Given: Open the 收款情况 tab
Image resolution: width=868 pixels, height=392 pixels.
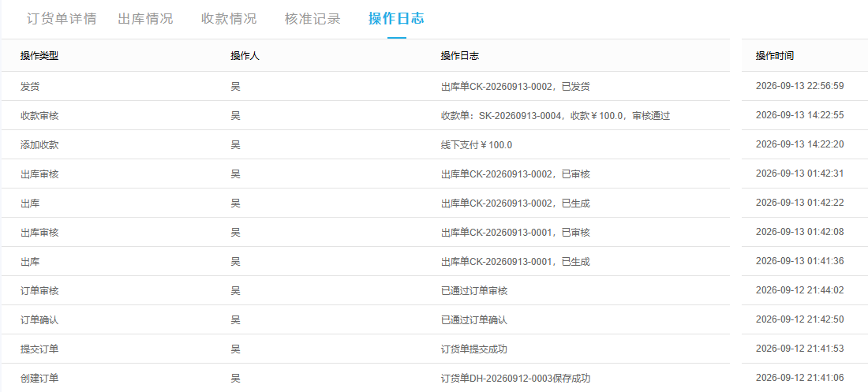Looking at the screenshot, I should (229, 18).
